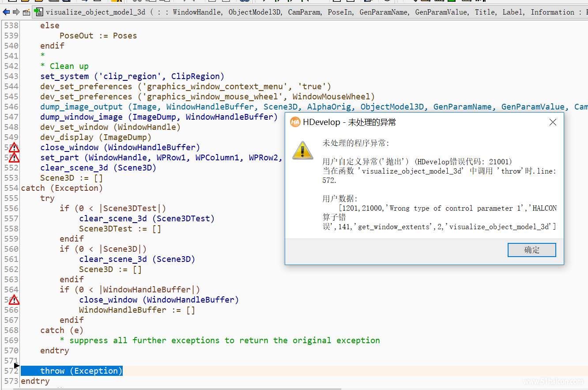Viewport: 588px width, 390px height.
Task: Click line number 554
Action: (x=11, y=188)
